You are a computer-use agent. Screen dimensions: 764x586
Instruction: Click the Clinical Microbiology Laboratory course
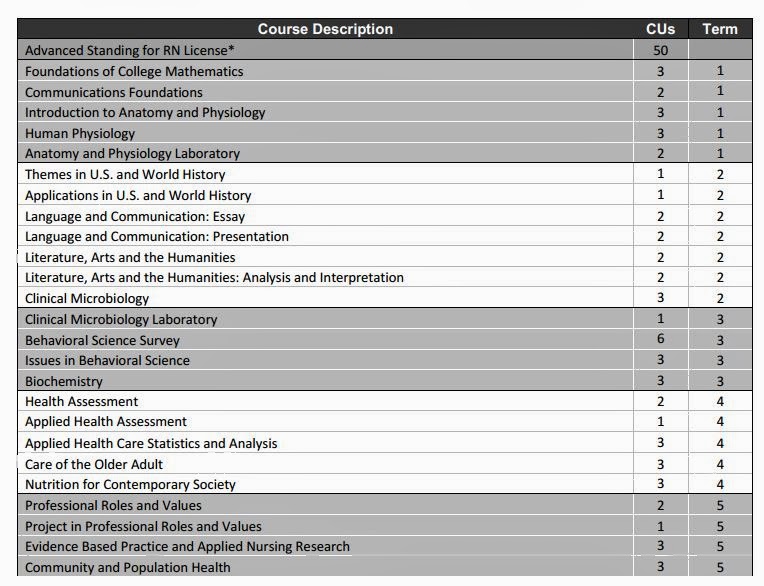pyautogui.click(x=121, y=319)
